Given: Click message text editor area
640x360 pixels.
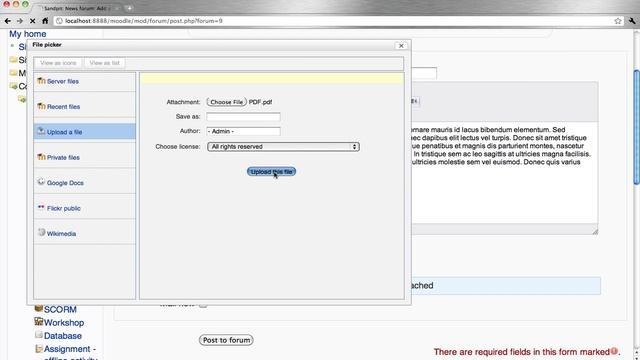Looking at the screenshot, I should click(504, 173).
